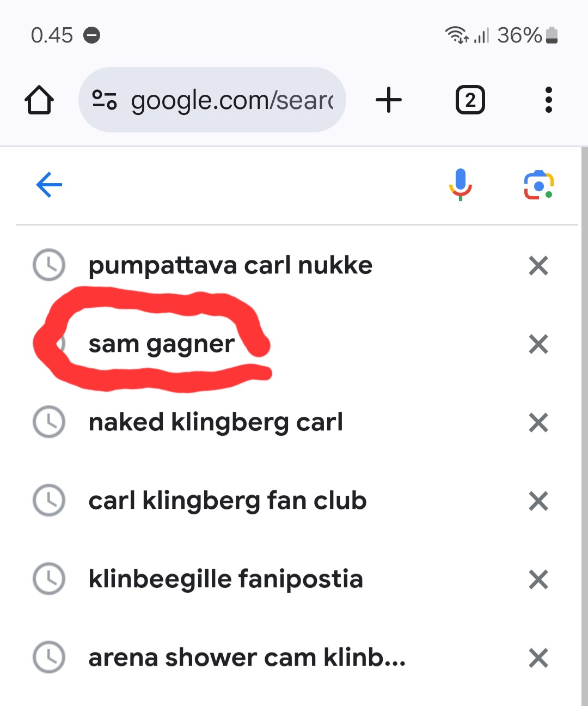Remove 'pumpattava carl nukke' from history
This screenshot has height=706, width=588.
pos(538,266)
